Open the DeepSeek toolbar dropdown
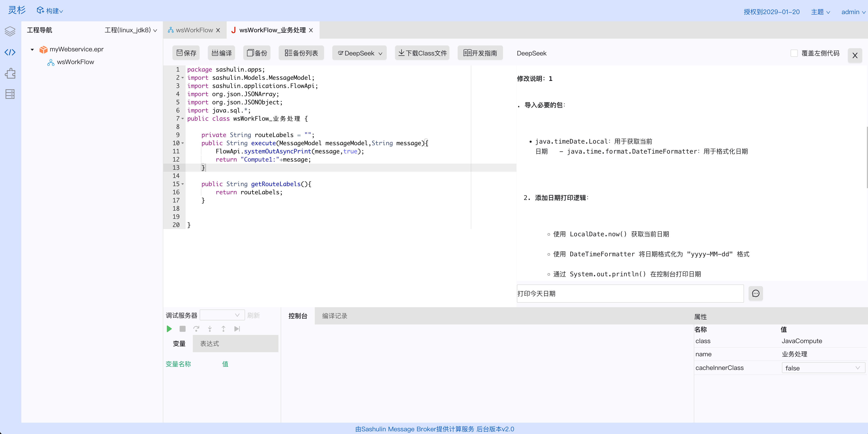Image resolution: width=868 pixels, height=434 pixels. (x=360, y=53)
